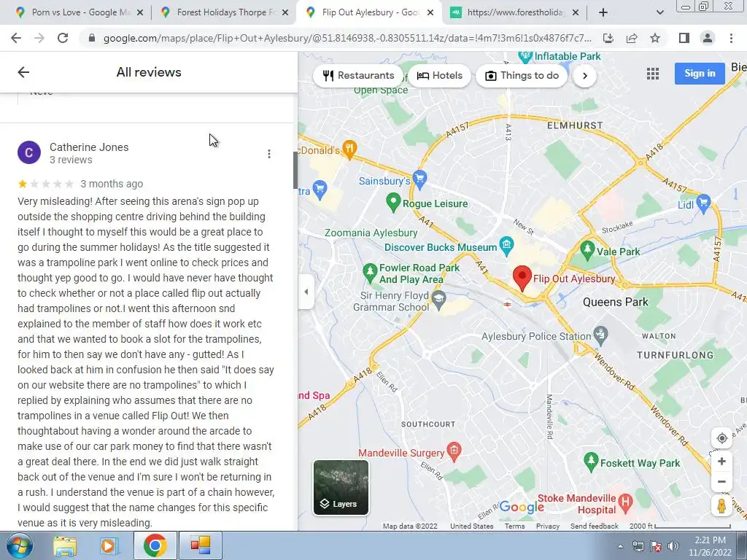Open the install/download page icon in address bar
747x560 pixels.
608,38
